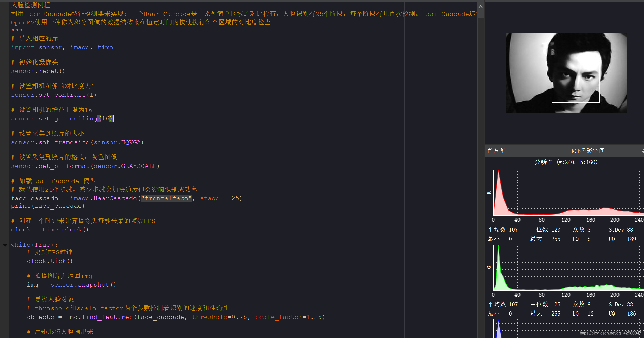This screenshot has height=338, width=644.
Task: Click the G channel label icon
Action: coord(489,267)
